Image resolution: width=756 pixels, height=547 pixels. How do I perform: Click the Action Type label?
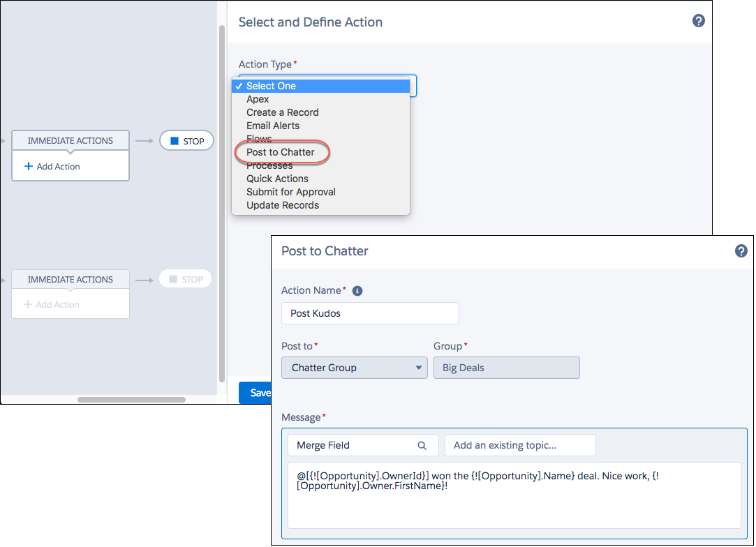(x=265, y=64)
